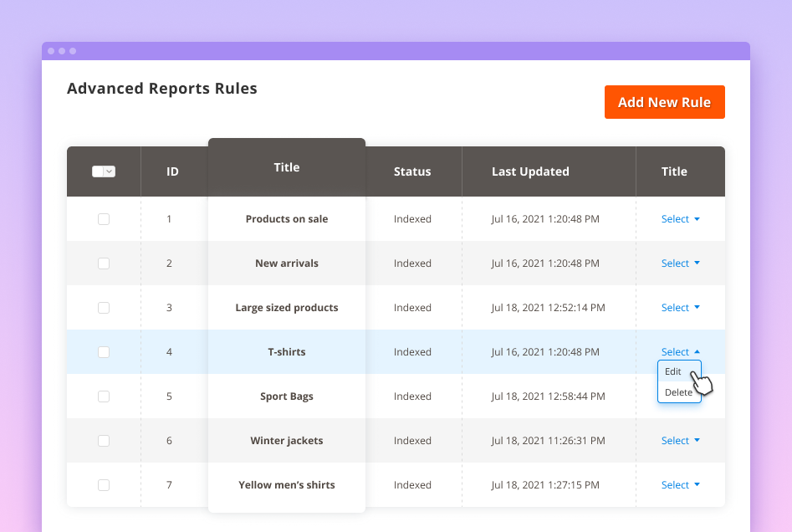Select the checkbox for "Large sized products"

(103, 307)
